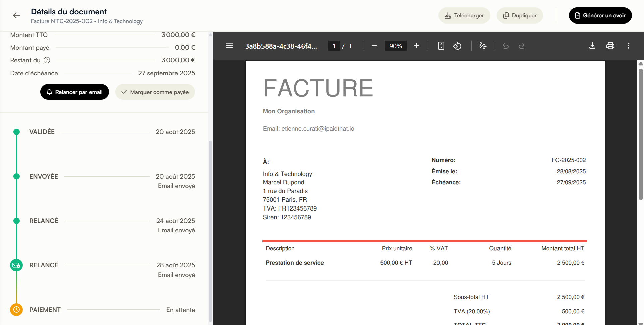Click invoice number FC-2025-002 in PDF
The height and width of the screenshot is (325, 644).
click(569, 160)
